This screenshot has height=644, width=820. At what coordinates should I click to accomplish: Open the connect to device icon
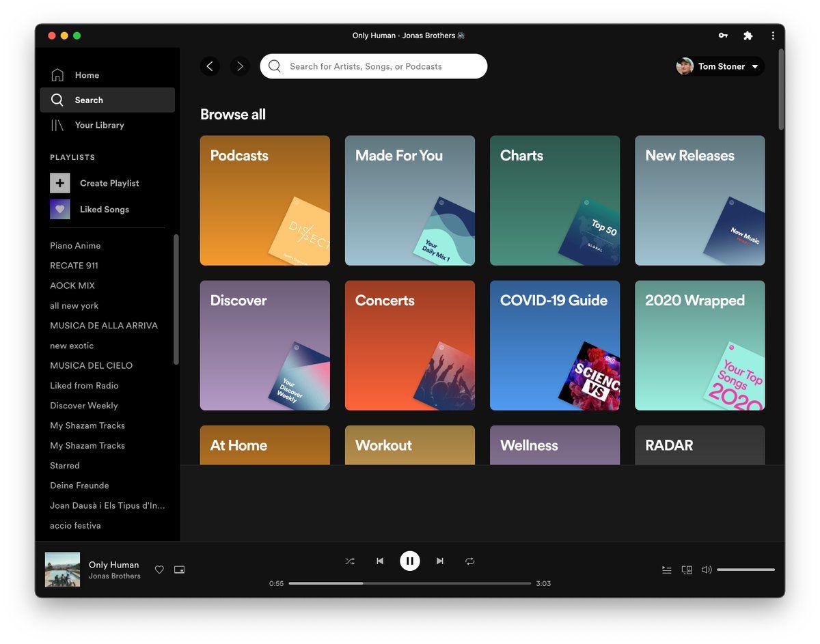pyautogui.click(x=687, y=570)
